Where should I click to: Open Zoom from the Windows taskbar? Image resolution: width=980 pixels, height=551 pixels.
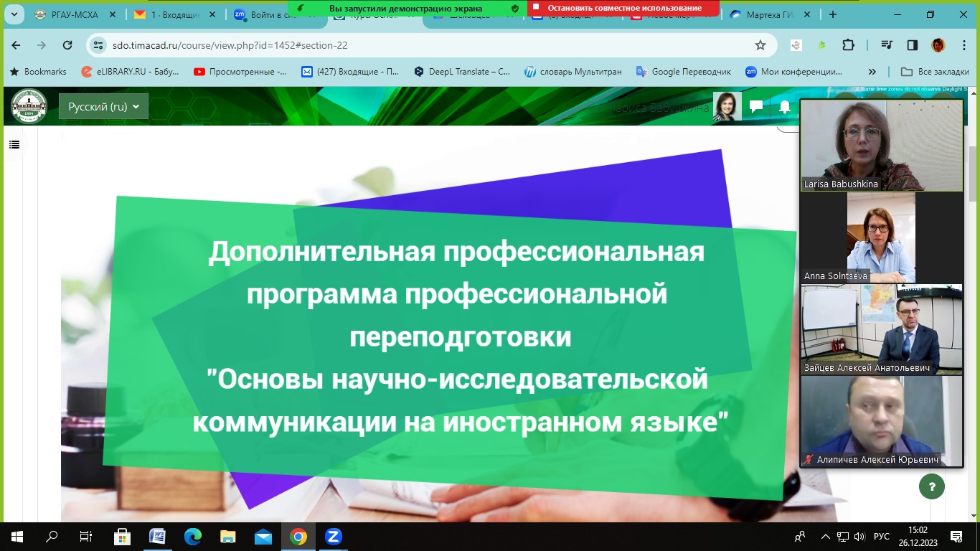[333, 537]
